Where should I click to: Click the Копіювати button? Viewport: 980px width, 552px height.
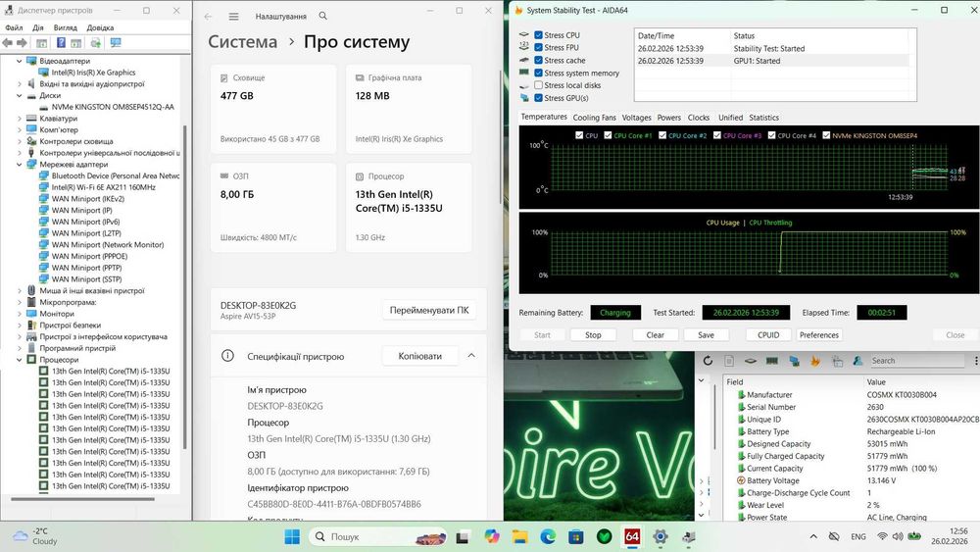pos(420,356)
